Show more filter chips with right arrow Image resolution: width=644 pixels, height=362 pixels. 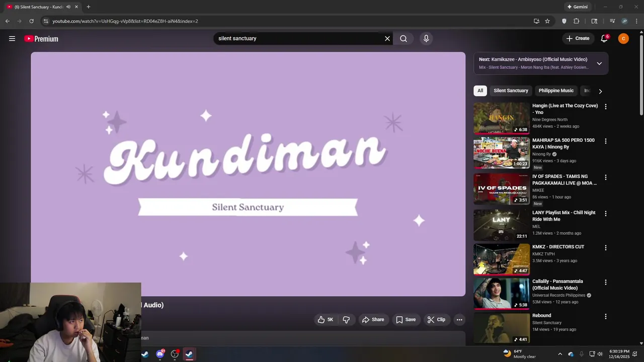tap(600, 91)
